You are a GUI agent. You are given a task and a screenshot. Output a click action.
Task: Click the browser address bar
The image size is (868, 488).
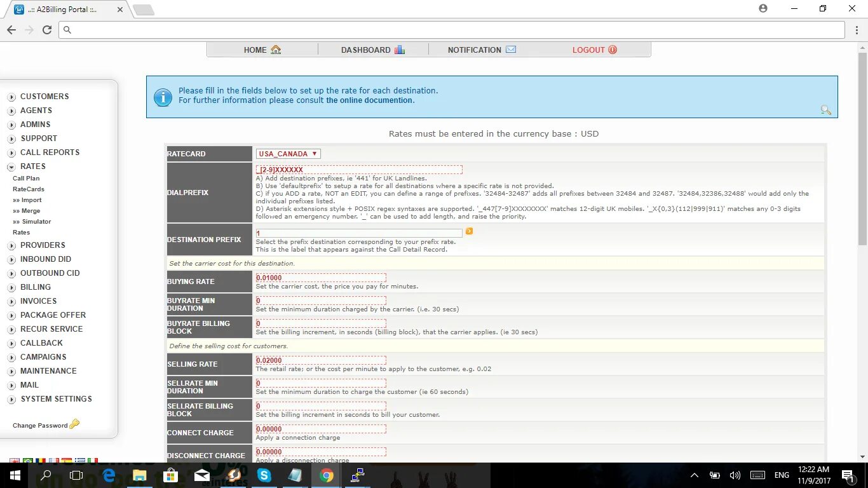(452, 30)
